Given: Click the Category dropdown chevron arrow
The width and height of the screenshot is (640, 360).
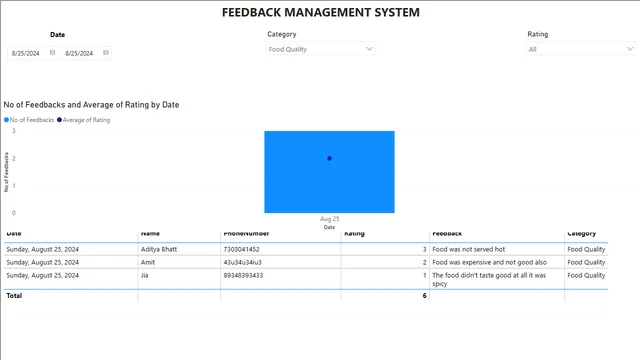Looking at the screenshot, I should (x=369, y=49).
